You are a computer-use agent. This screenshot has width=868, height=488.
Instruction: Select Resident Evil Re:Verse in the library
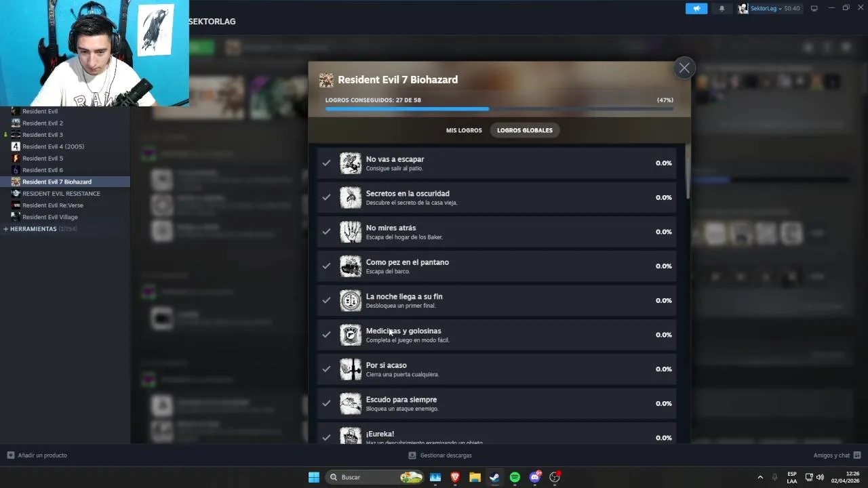(x=53, y=205)
